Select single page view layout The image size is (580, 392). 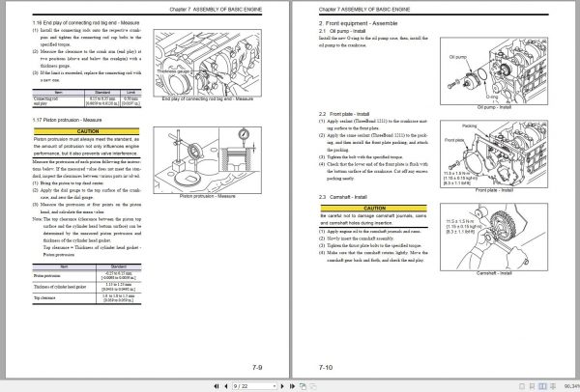(522, 386)
